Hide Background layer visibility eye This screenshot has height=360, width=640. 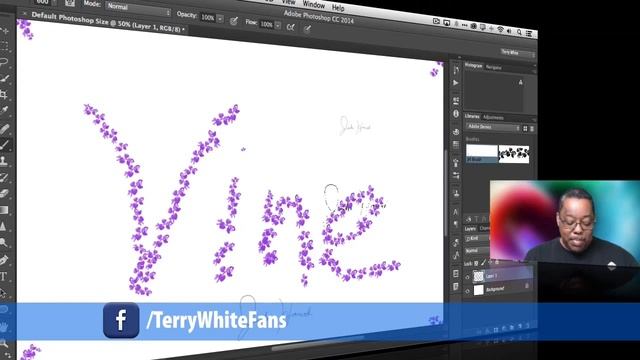pos(467,291)
